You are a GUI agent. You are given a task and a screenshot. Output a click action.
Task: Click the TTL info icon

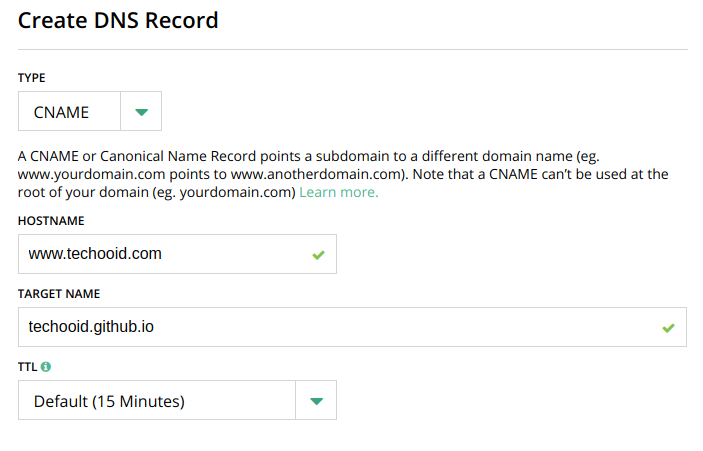tap(46, 367)
